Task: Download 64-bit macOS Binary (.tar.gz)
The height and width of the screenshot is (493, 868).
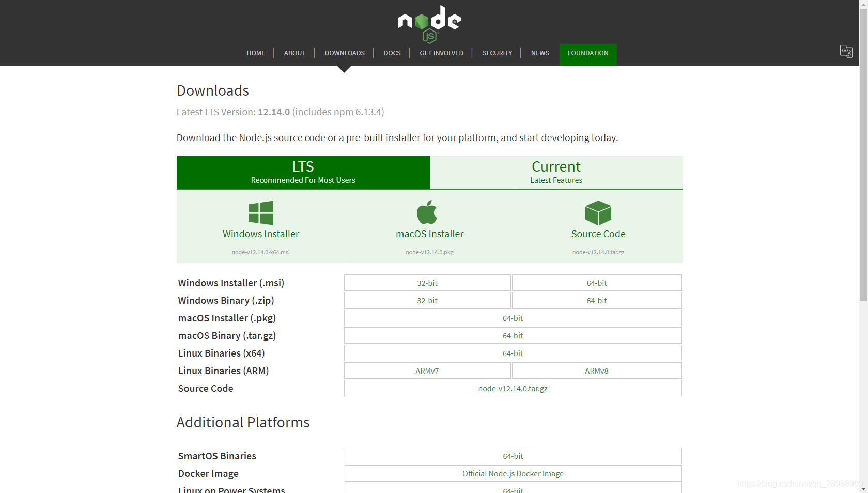Action: click(513, 335)
